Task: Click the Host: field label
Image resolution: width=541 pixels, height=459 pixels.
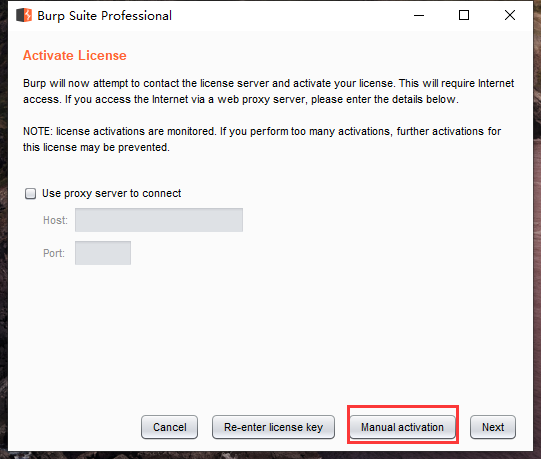Action: pos(55,220)
